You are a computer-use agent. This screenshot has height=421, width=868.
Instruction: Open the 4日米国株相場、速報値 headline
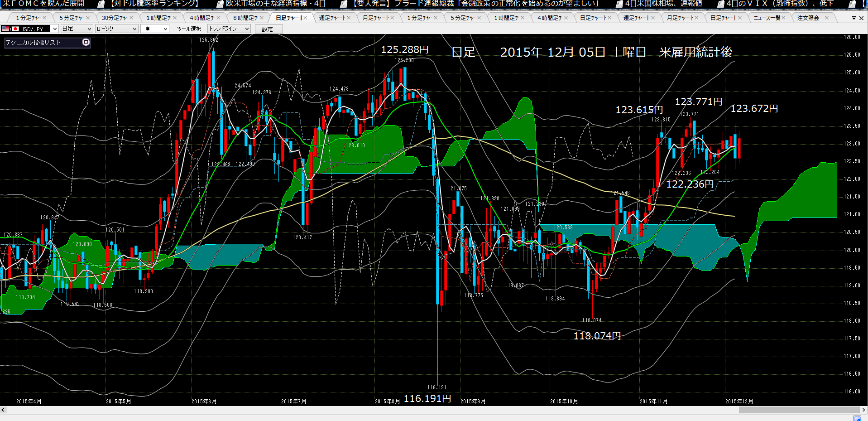point(664,4)
